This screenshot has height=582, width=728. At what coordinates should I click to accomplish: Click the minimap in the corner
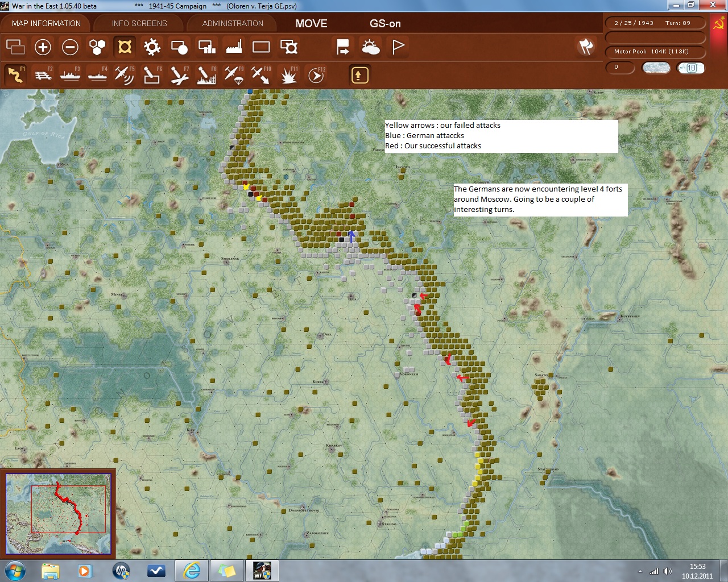point(58,513)
